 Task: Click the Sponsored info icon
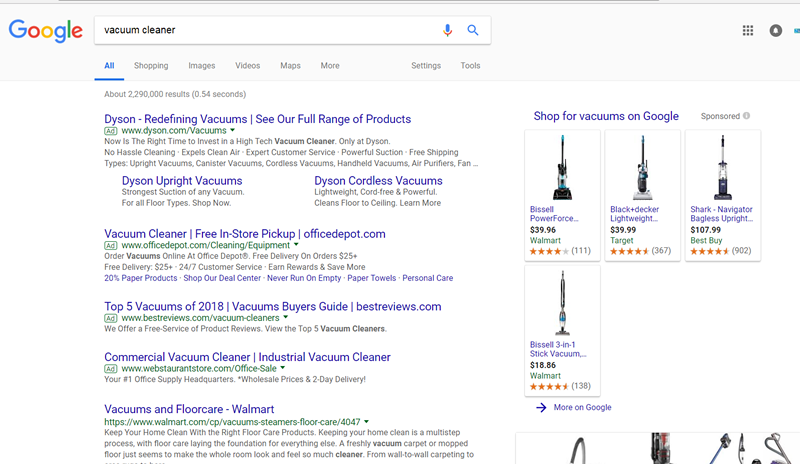tap(746, 116)
